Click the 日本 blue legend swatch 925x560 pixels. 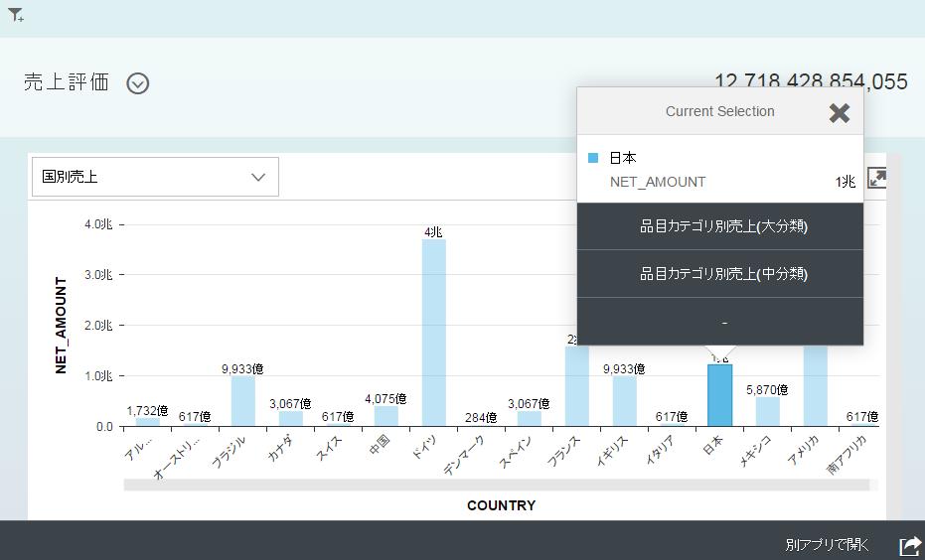(x=593, y=158)
